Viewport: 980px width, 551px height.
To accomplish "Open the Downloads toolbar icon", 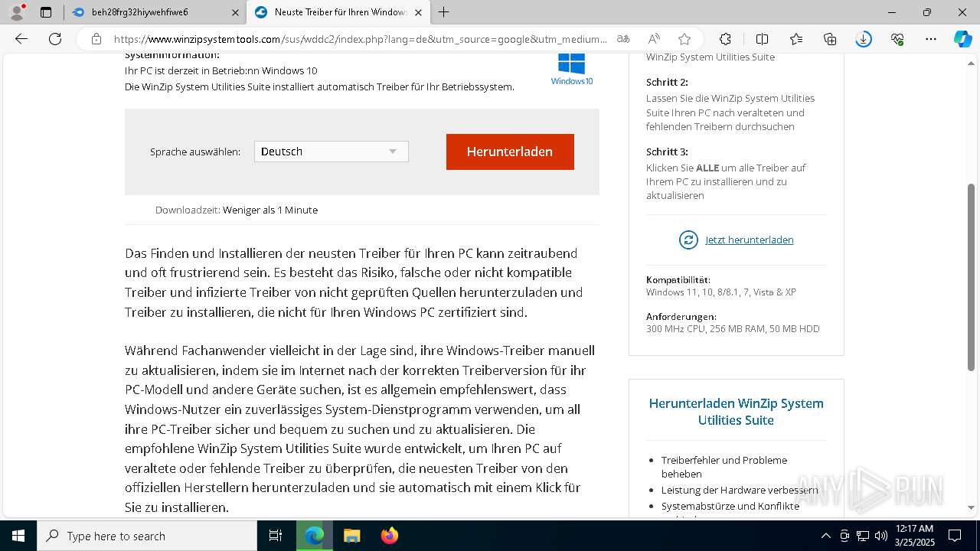I will (x=864, y=39).
